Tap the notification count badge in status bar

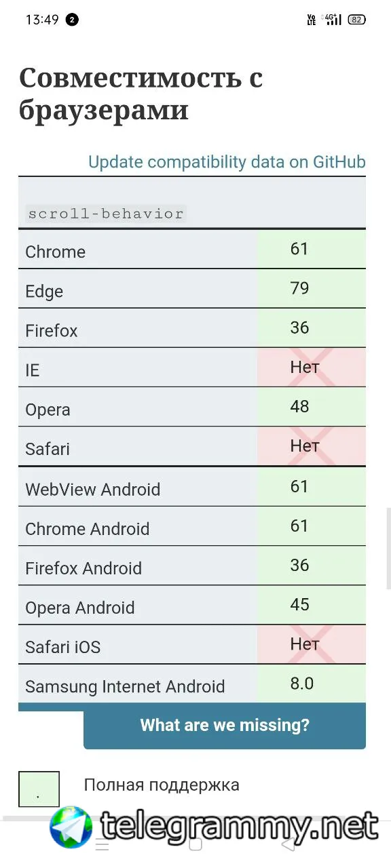click(x=72, y=20)
